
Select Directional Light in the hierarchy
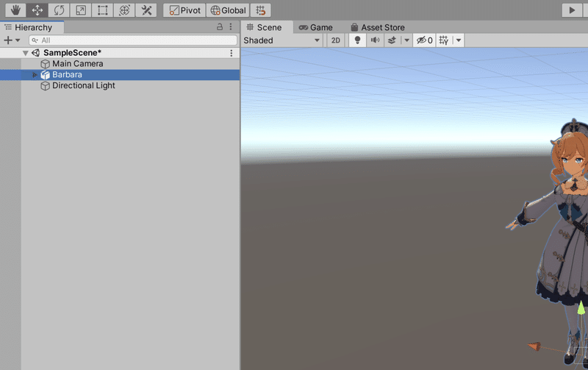click(84, 85)
